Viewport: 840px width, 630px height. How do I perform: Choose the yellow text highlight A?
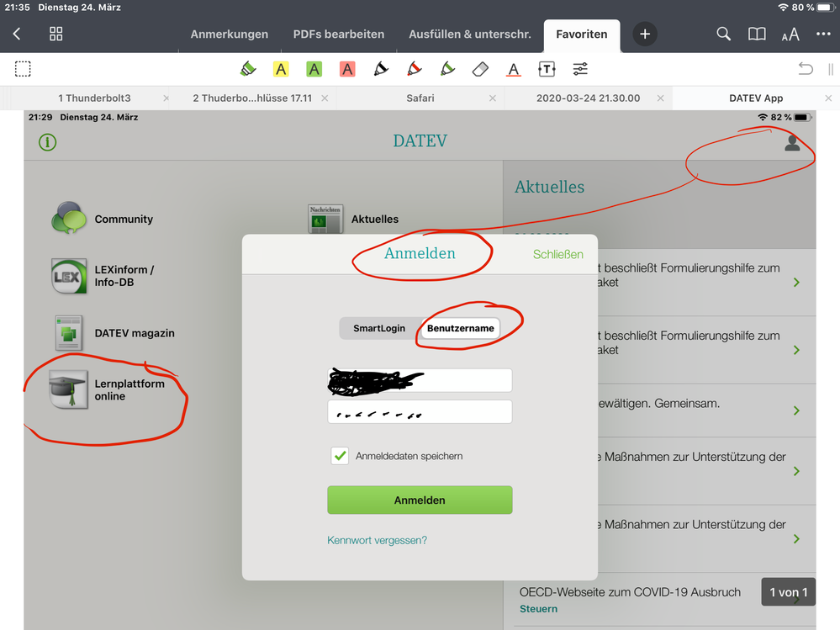(x=281, y=69)
